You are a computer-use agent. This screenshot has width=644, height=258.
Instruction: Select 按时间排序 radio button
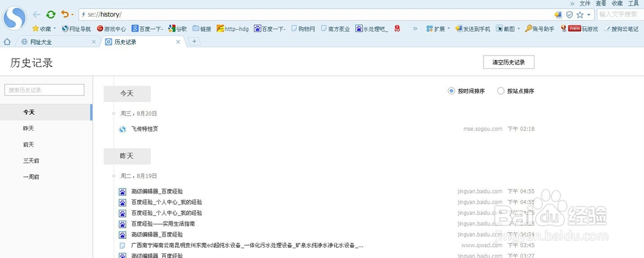[x=451, y=91]
